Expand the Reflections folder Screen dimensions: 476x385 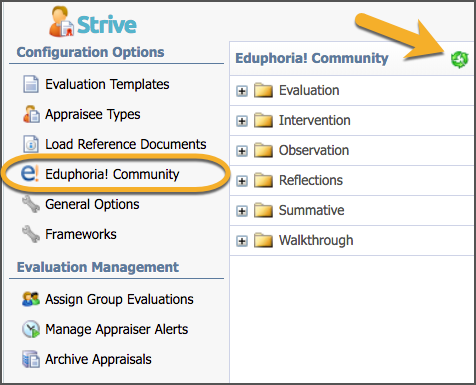tap(242, 181)
